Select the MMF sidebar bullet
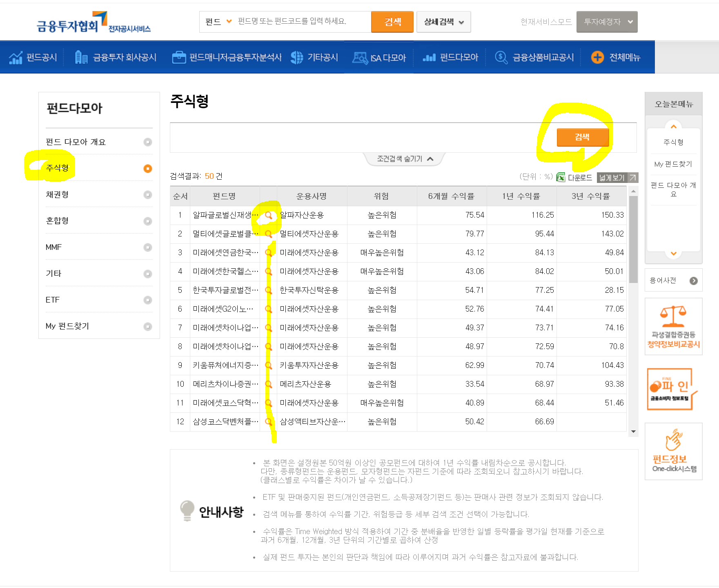The width and height of the screenshot is (719, 588). click(x=148, y=247)
